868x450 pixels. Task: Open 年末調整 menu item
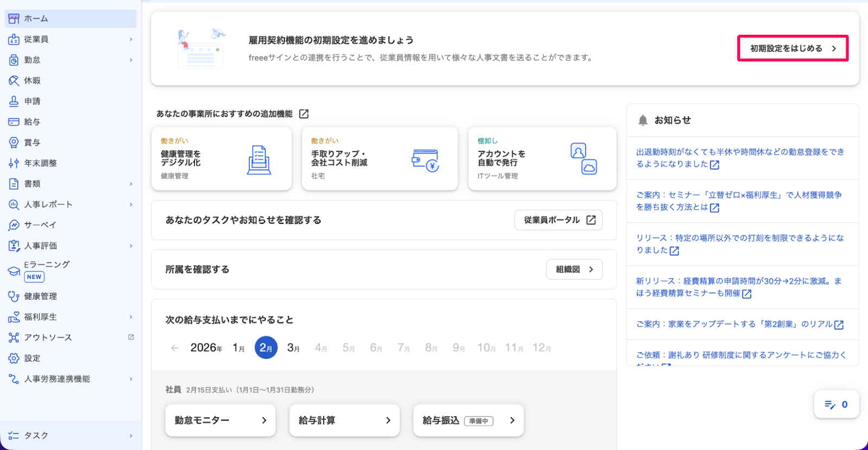click(x=71, y=163)
